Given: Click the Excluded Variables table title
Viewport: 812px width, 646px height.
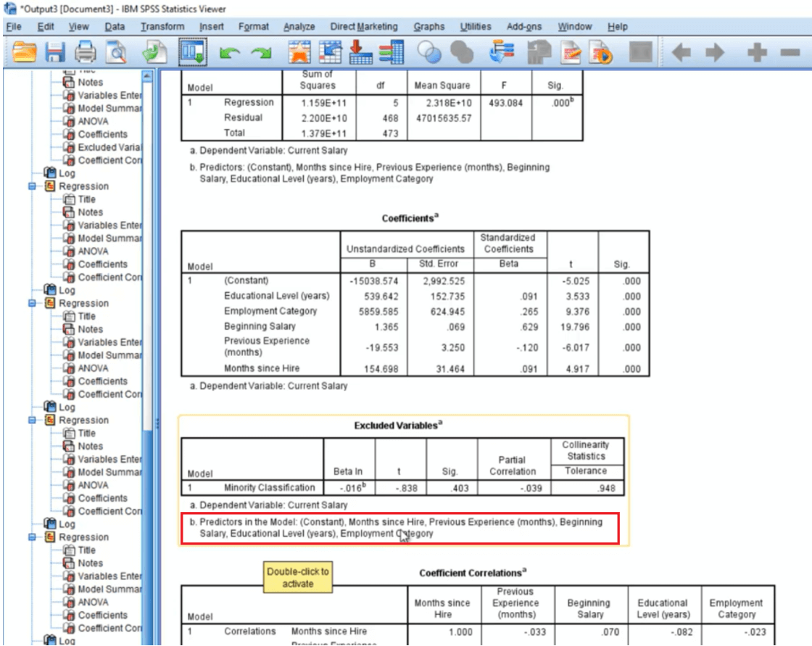Looking at the screenshot, I should (398, 426).
